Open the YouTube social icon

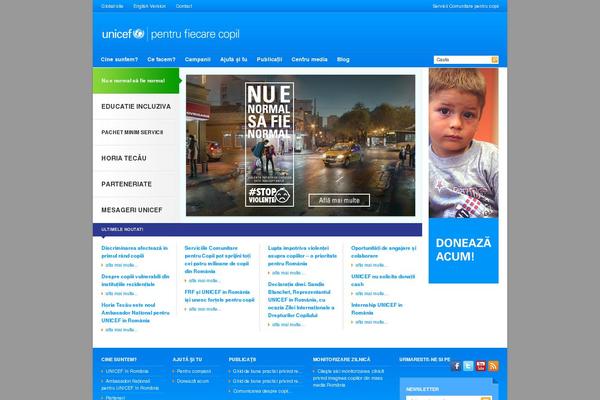click(x=481, y=366)
